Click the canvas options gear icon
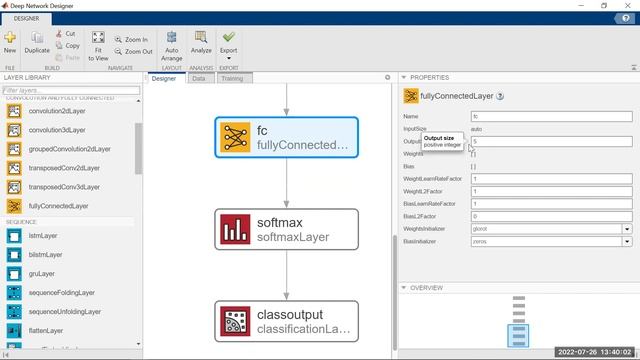This screenshot has width=640, height=360. pos(387,77)
